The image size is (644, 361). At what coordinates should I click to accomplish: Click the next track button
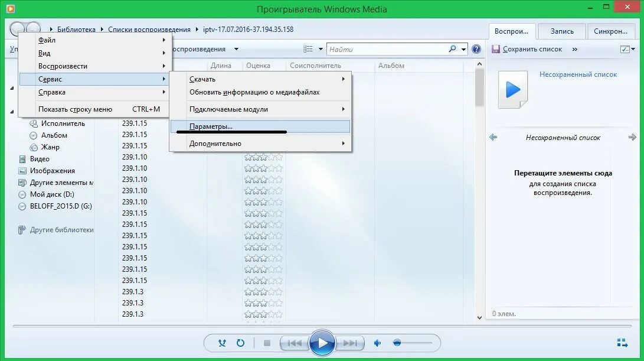point(350,343)
